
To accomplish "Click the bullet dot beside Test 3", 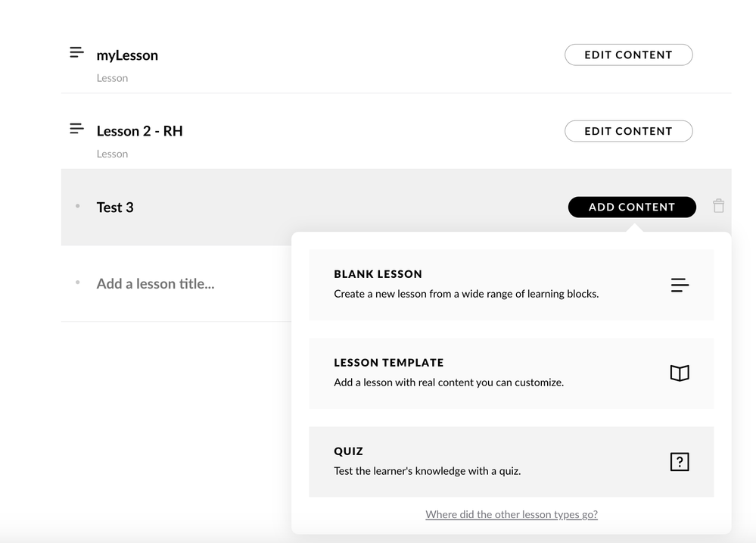I will click(x=77, y=207).
